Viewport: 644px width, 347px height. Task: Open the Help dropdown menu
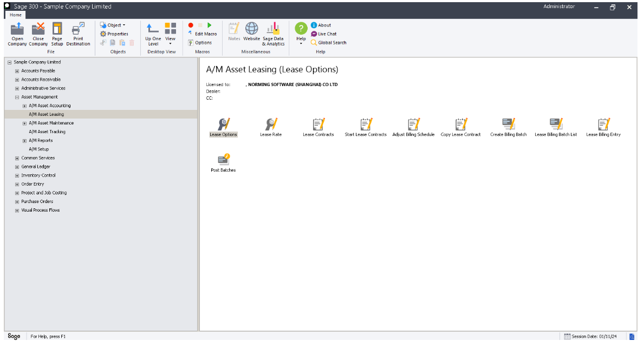pos(301,34)
